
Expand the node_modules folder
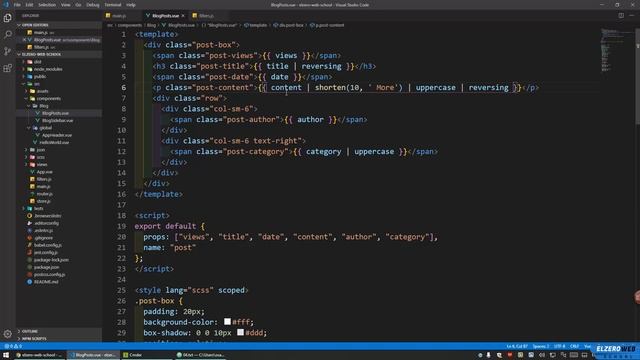(x=59, y=69)
